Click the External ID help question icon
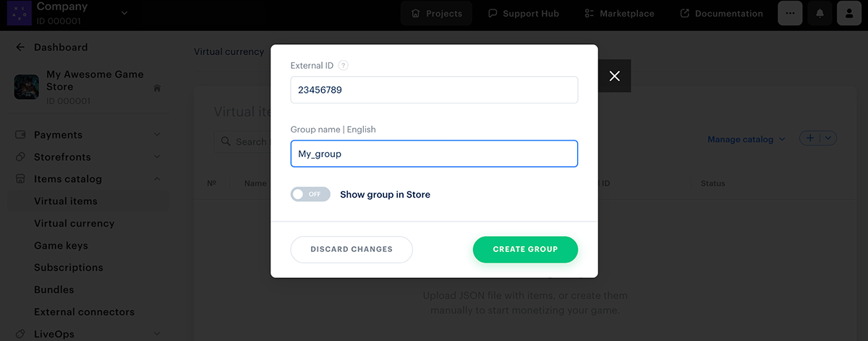 pyautogui.click(x=344, y=65)
